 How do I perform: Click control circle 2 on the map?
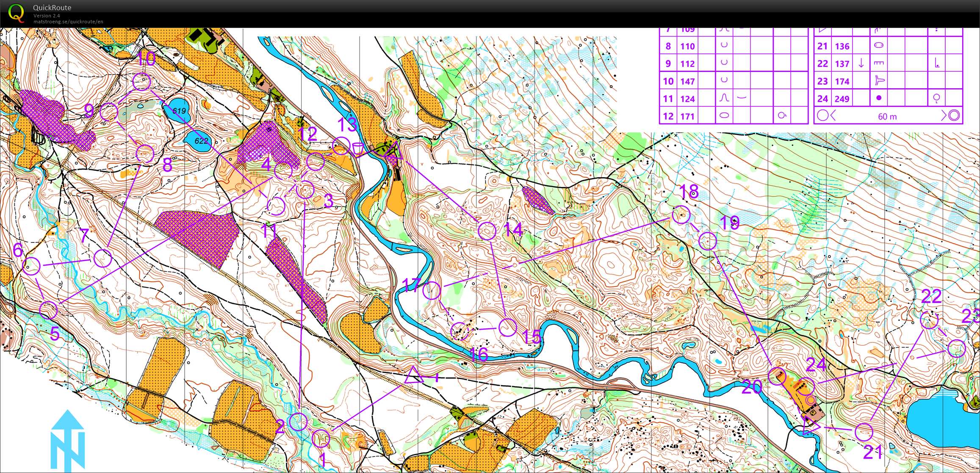298,421
